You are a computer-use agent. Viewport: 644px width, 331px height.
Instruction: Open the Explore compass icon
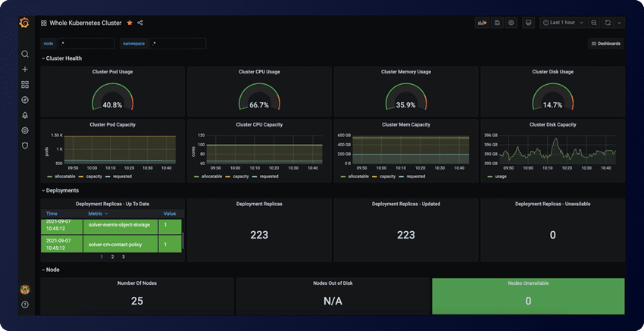(25, 100)
